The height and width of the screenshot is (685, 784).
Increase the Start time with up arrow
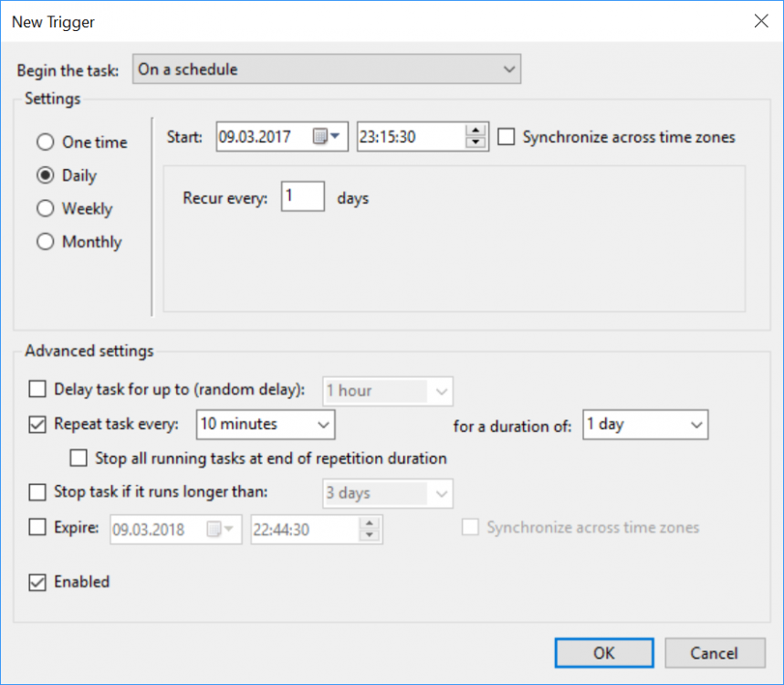(x=475, y=131)
